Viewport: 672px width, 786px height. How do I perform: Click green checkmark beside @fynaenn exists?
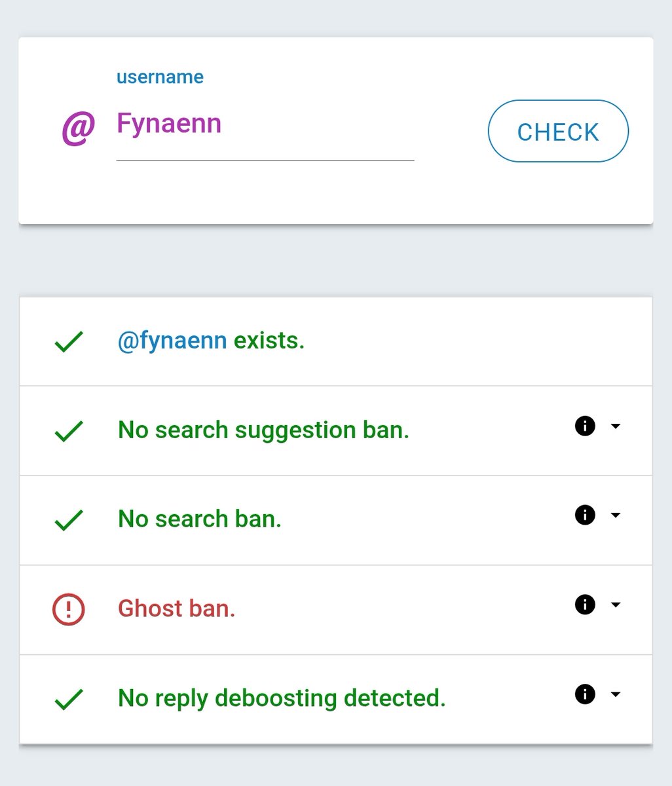tap(68, 342)
